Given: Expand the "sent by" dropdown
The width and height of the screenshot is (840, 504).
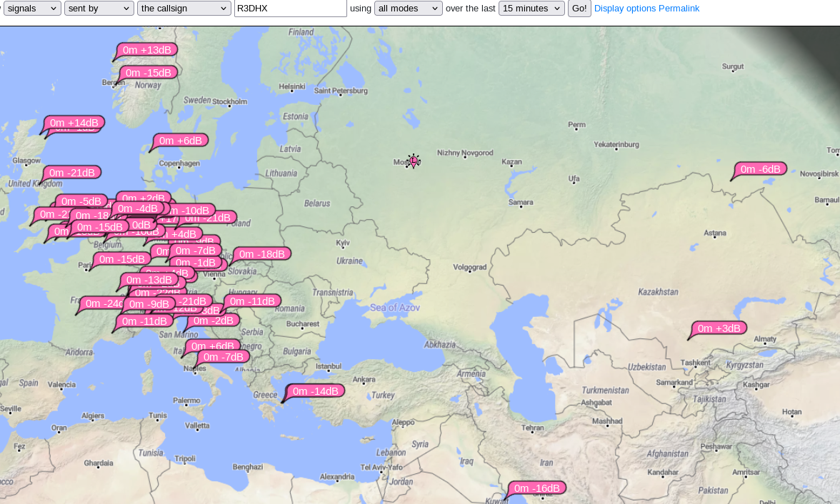Looking at the screenshot, I should [99, 9].
